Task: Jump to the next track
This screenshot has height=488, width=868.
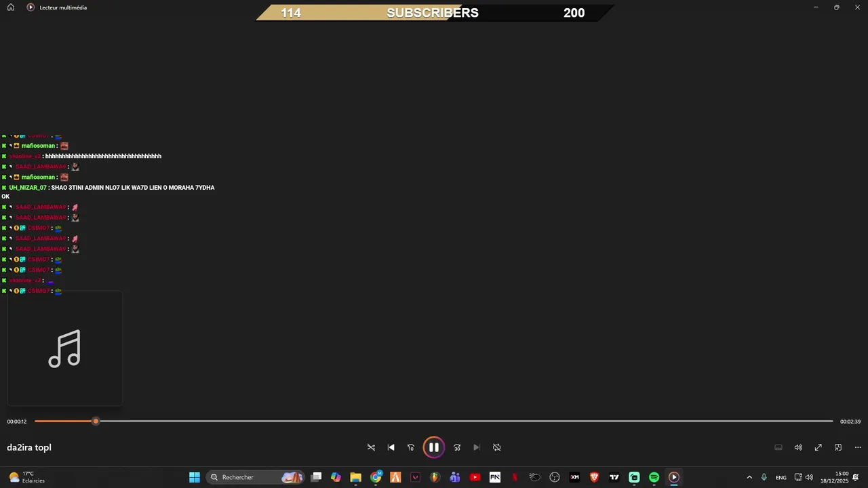Action: 477,447
